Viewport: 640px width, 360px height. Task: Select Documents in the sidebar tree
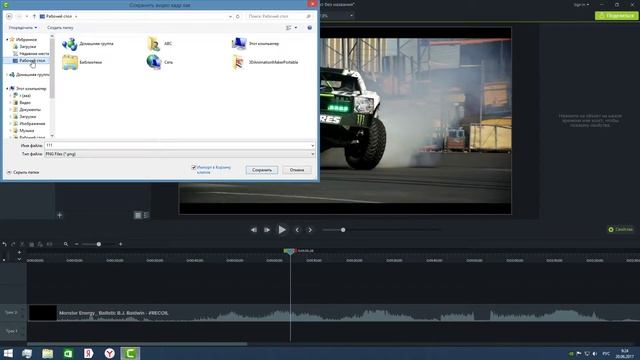pyautogui.click(x=27, y=109)
